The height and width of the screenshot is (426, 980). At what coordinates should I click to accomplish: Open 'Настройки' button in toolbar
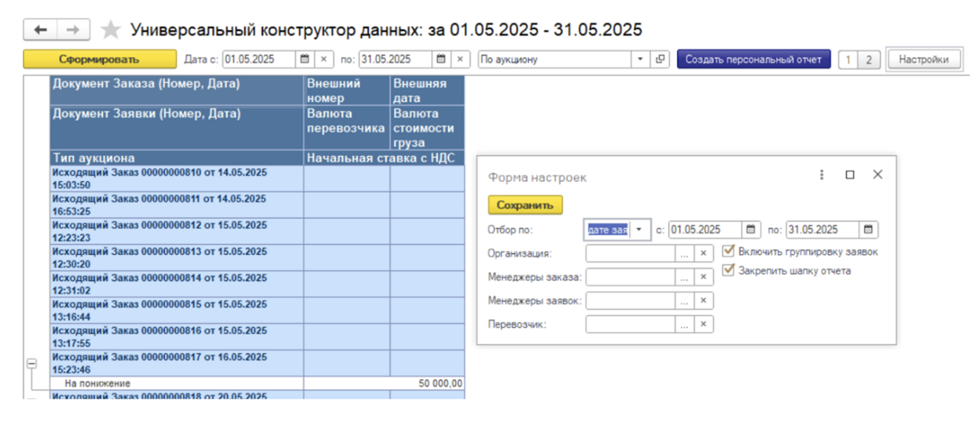coord(923,59)
